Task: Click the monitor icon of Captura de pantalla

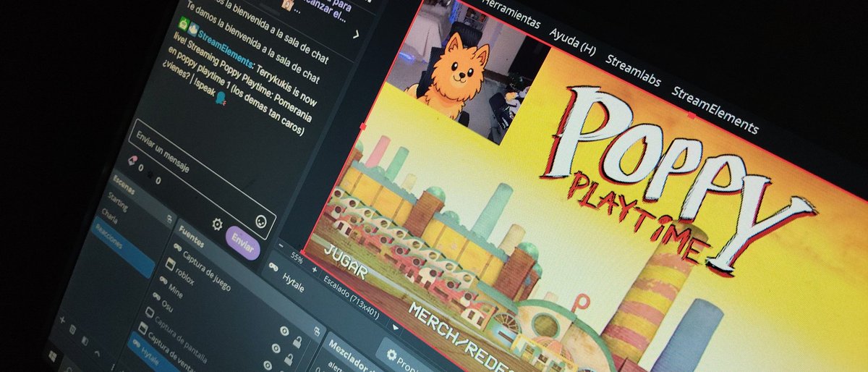Action: coord(150,313)
